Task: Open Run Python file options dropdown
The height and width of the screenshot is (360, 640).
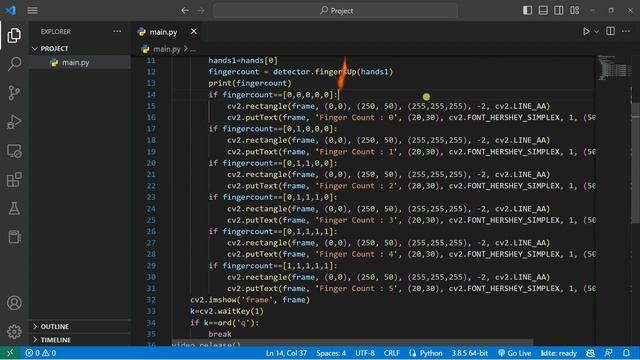Action: point(596,31)
